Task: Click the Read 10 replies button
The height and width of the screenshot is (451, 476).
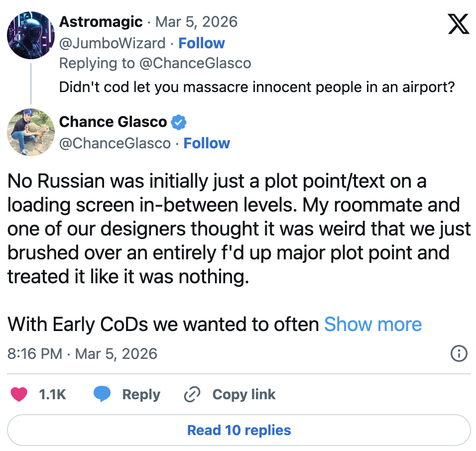Action: pyautogui.click(x=239, y=430)
